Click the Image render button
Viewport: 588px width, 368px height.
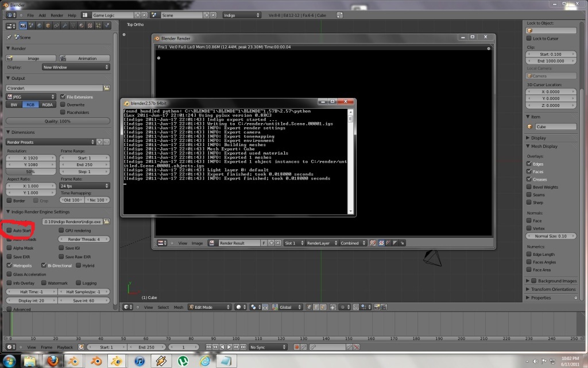click(x=30, y=58)
